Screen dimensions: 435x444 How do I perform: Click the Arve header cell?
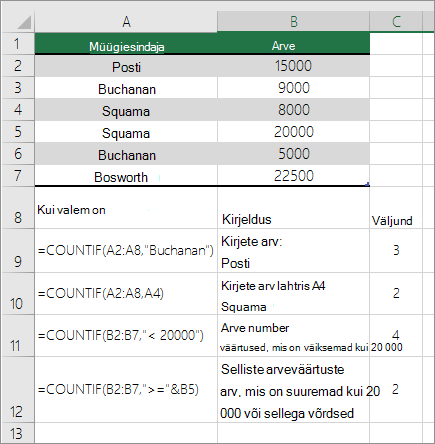(x=293, y=44)
